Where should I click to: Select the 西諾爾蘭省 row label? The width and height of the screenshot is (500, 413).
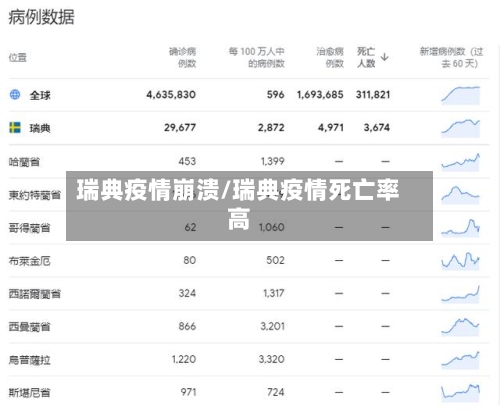click(35, 294)
